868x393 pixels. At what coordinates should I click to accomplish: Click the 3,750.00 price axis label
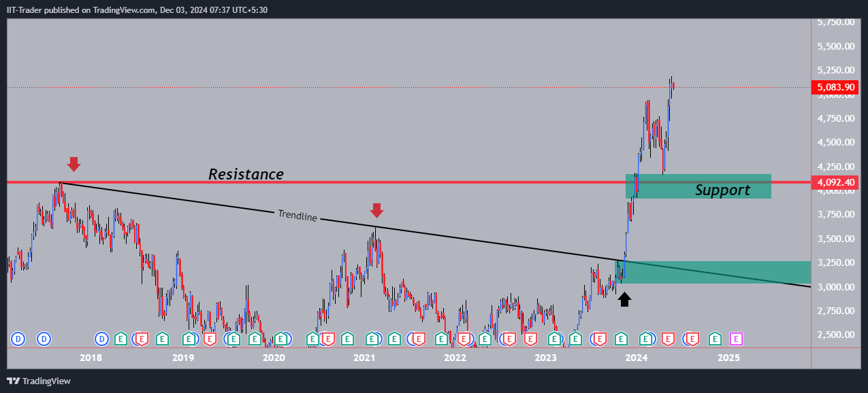pyautogui.click(x=837, y=214)
